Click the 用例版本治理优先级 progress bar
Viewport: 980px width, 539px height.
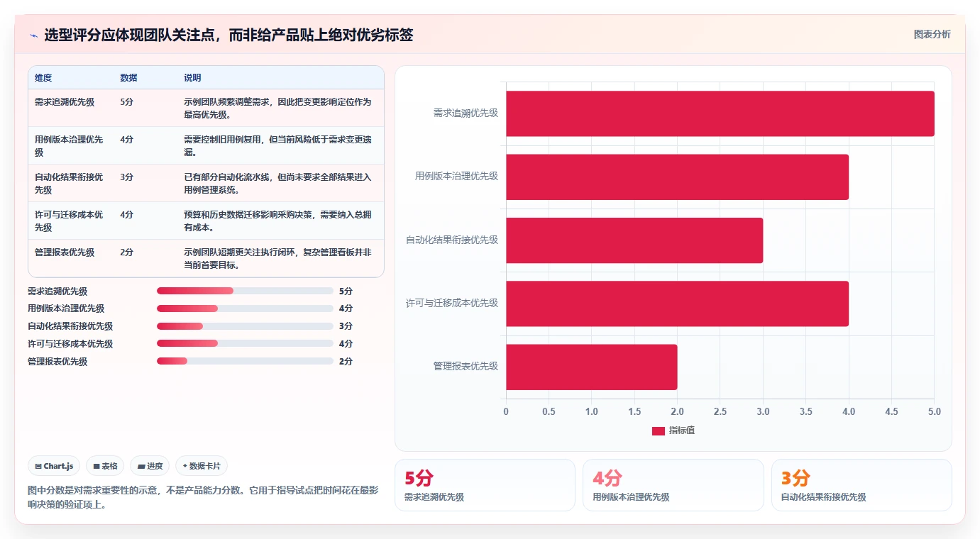(245, 309)
